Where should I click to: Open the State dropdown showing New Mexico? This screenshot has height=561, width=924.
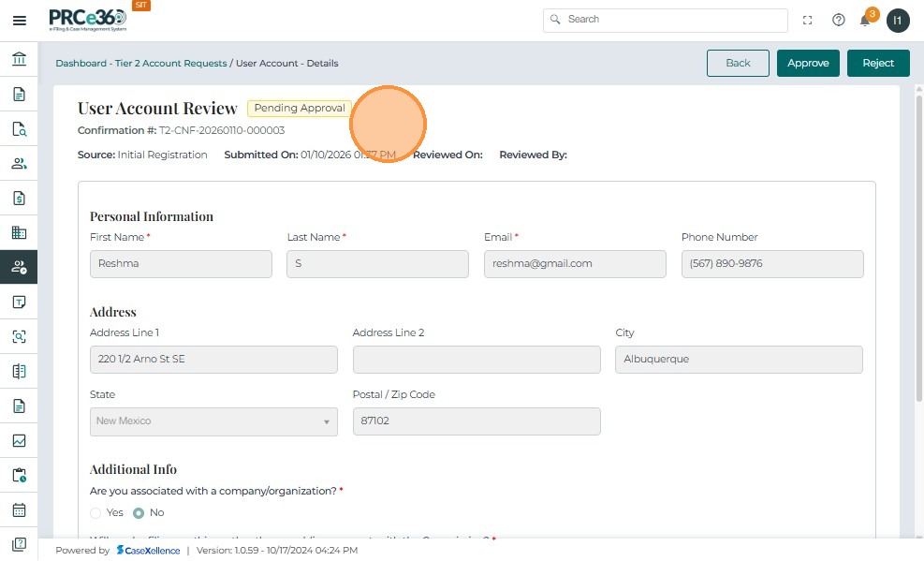pyautogui.click(x=213, y=421)
